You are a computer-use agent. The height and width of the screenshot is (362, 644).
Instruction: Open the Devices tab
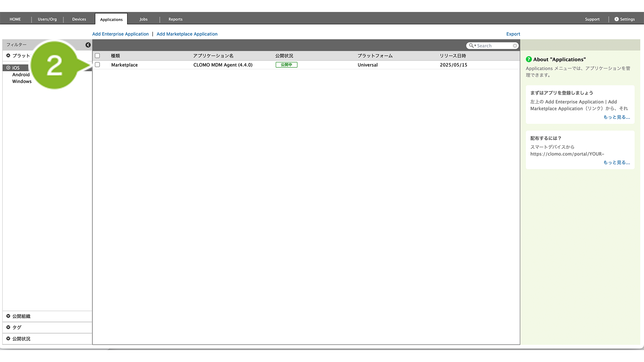tap(79, 19)
